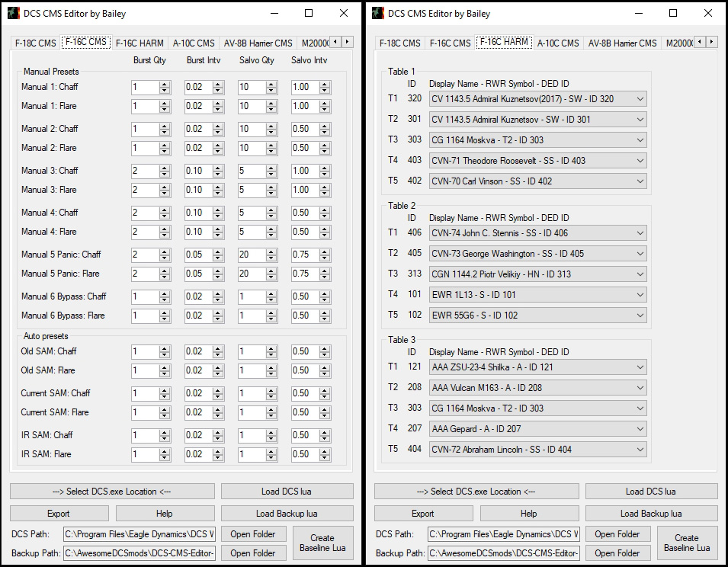Switch to F-18C CMS tab in left window
Image resolution: width=728 pixels, height=567 pixels.
(x=35, y=43)
